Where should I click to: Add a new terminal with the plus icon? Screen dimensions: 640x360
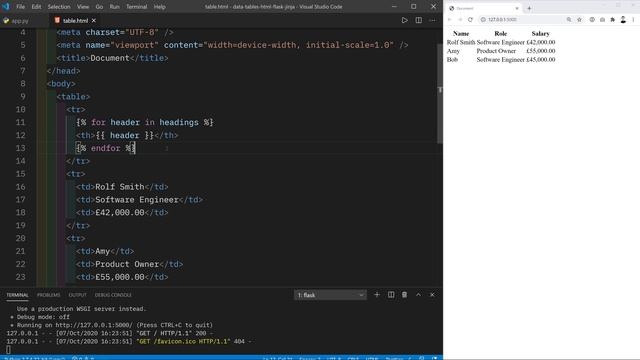(377, 295)
